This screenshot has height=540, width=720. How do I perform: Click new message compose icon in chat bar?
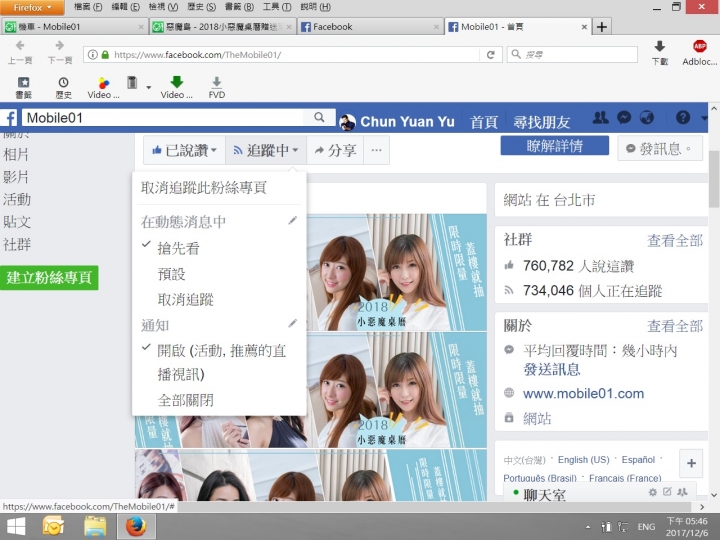pos(667,492)
